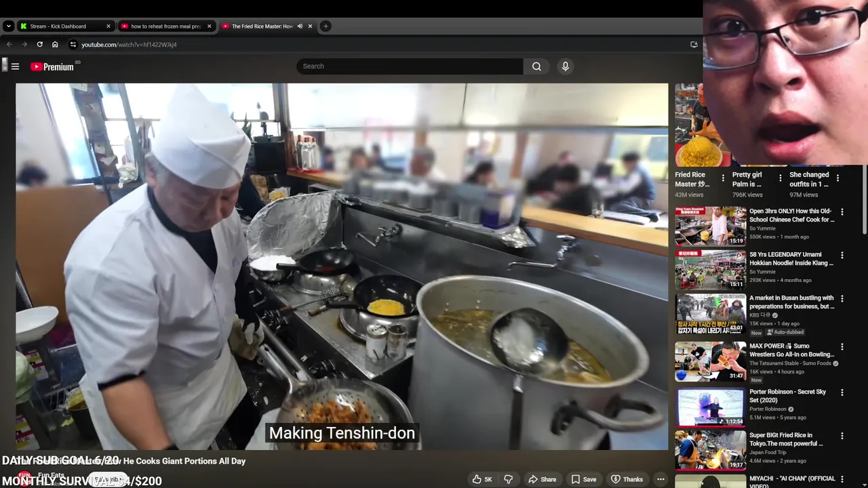Send Thanks to the creator
This screenshot has height=488, width=868.
[626, 479]
